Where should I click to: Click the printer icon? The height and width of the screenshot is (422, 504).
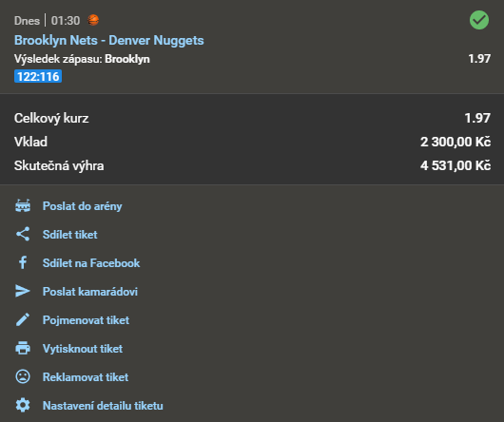pyautogui.click(x=23, y=348)
